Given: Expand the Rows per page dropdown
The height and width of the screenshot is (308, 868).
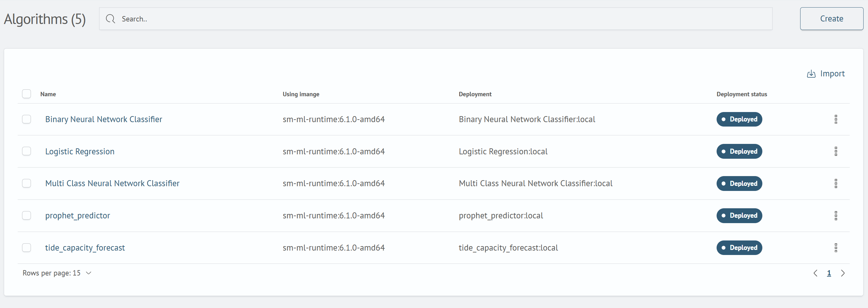Looking at the screenshot, I should (x=57, y=273).
